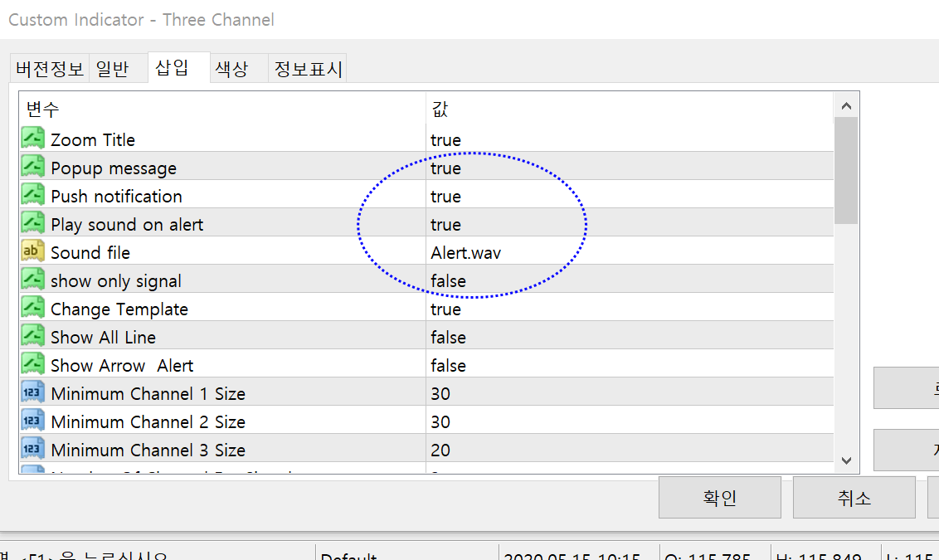Screen dimensions: 939x560
Task: Select the Alert.wav sound file value field
Action: pyautogui.click(x=465, y=253)
